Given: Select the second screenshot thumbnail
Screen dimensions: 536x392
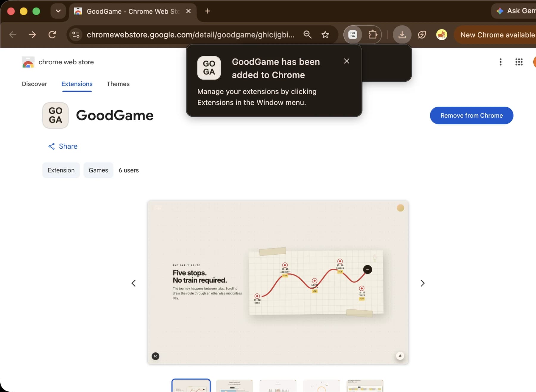Looking at the screenshot, I should click(x=234, y=385).
